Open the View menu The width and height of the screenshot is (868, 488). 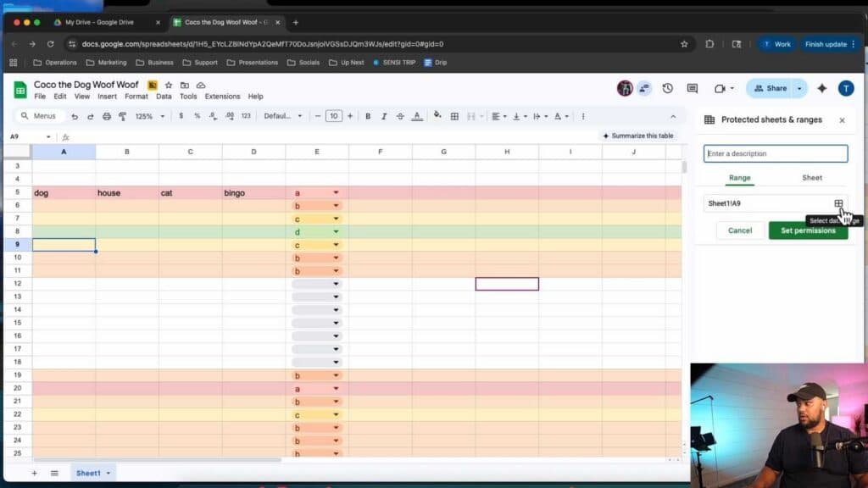point(82,97)
